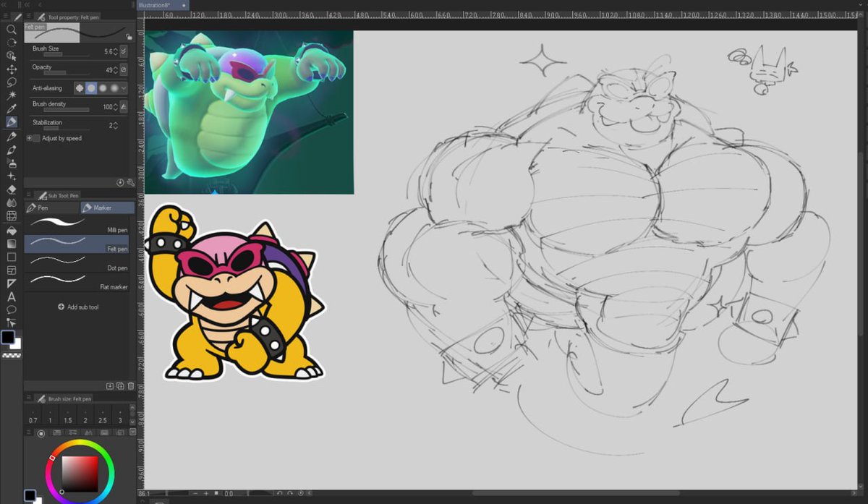The width and height of the screenshot is (868, 504).
Task: Select the strong anti-aliasing option
Action: coord(114,88)
